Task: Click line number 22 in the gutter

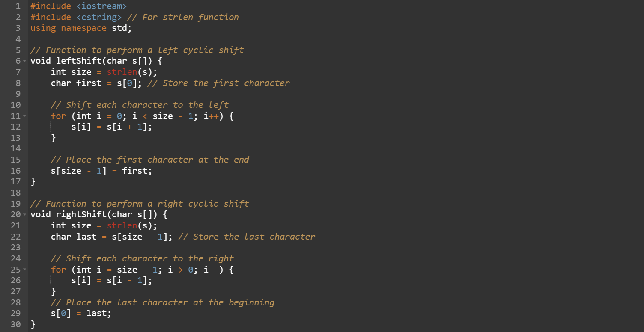Action: [15, 237]
